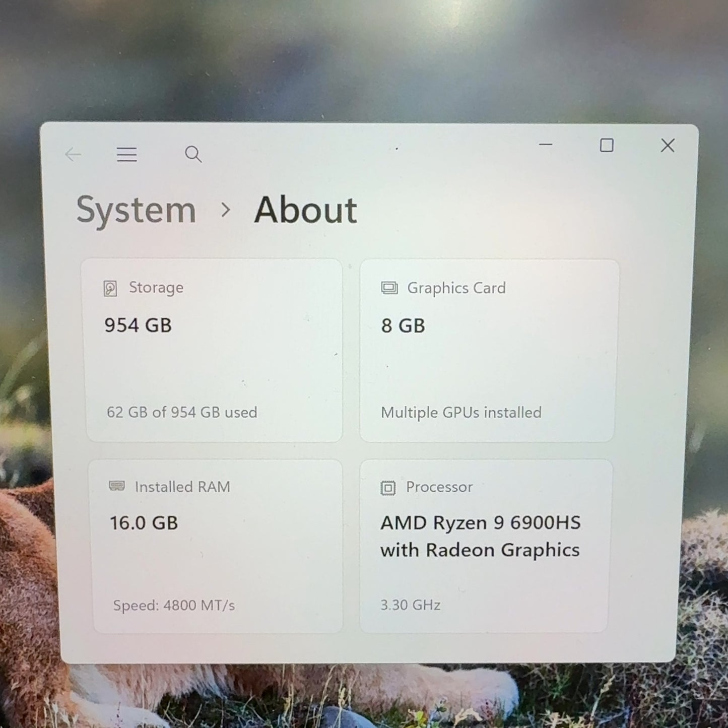Click the Storage drive icon
Screen dimensions: 728x728
pos(110,288)
